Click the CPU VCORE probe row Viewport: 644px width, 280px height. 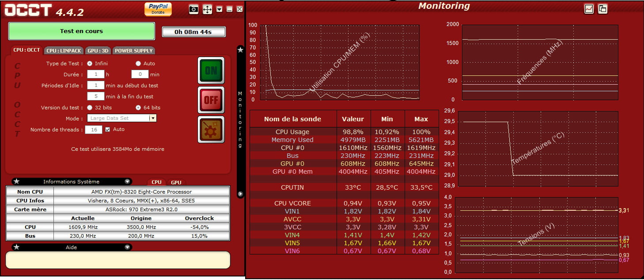(344, 203)
